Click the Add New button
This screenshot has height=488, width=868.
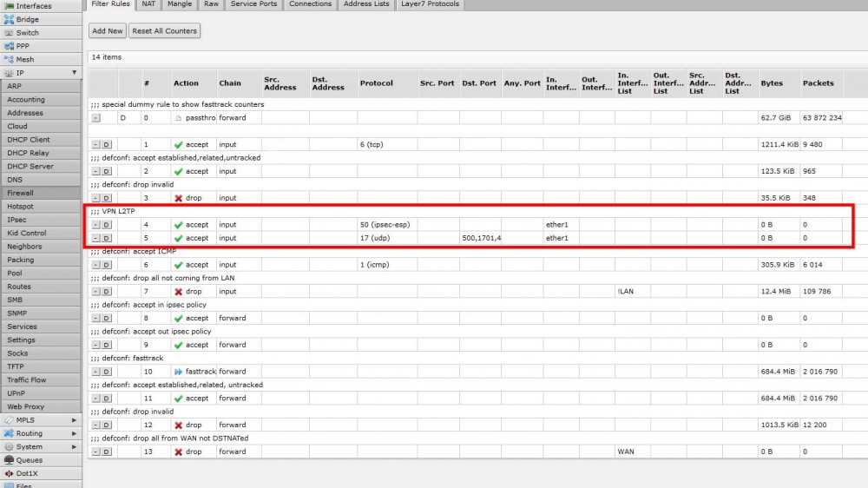click(108, 31)
